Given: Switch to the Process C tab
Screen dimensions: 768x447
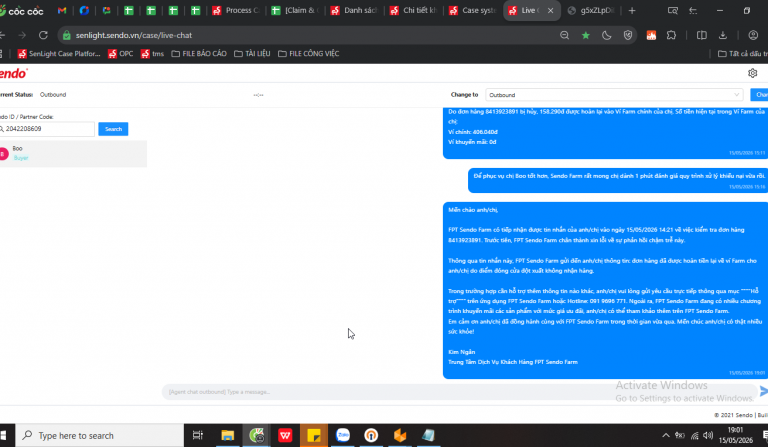Looking at the screenshot, I should pos(237,10).
